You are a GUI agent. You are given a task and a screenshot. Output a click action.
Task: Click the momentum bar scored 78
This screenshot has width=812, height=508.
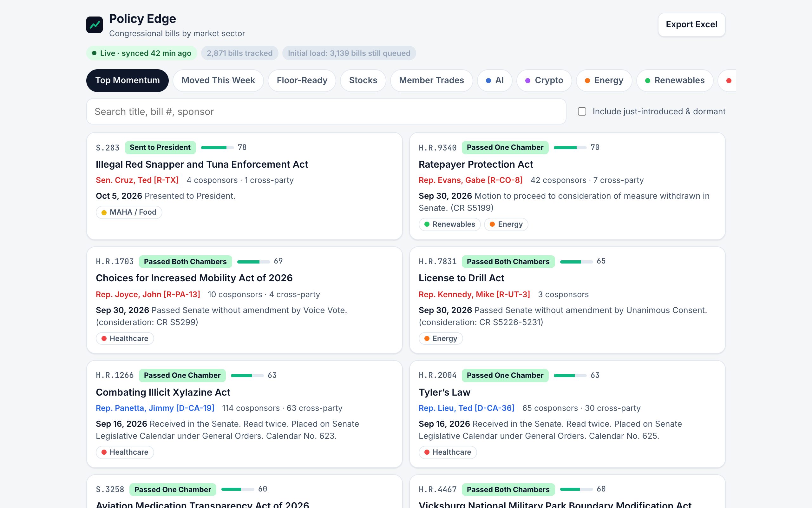click(x=217, y=148)
